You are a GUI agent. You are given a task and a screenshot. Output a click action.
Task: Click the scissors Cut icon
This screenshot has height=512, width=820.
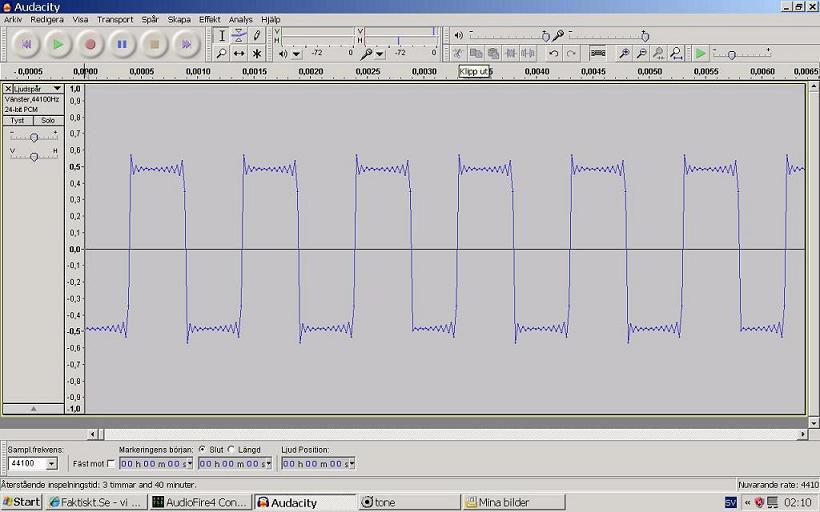tap(459, 53)
